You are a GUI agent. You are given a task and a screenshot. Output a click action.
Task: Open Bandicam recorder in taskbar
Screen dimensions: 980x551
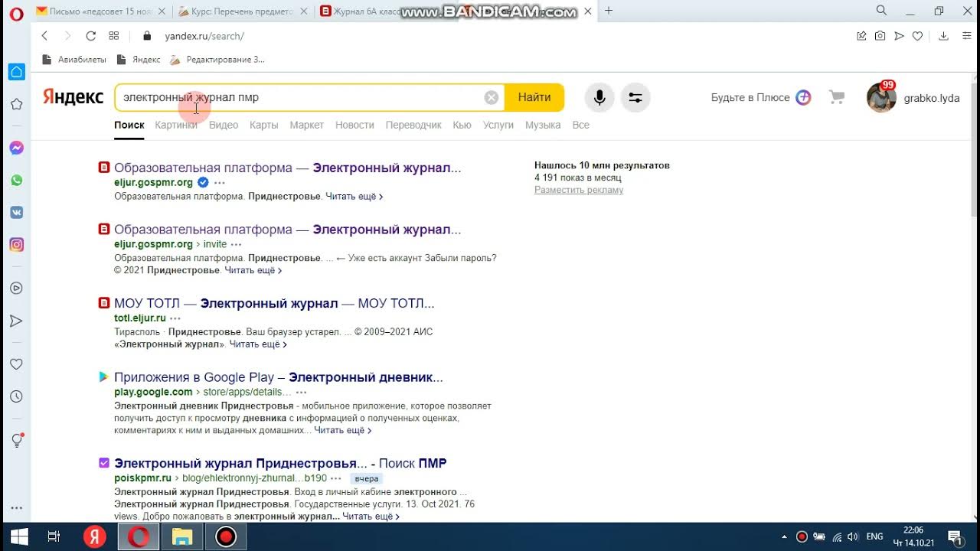tap(226, 536)
